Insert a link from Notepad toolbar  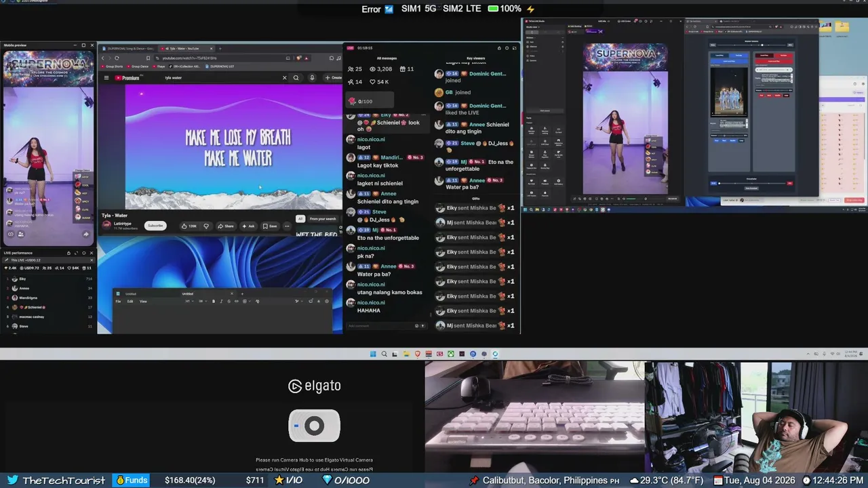pyautogui.click(x=236, y=302)
